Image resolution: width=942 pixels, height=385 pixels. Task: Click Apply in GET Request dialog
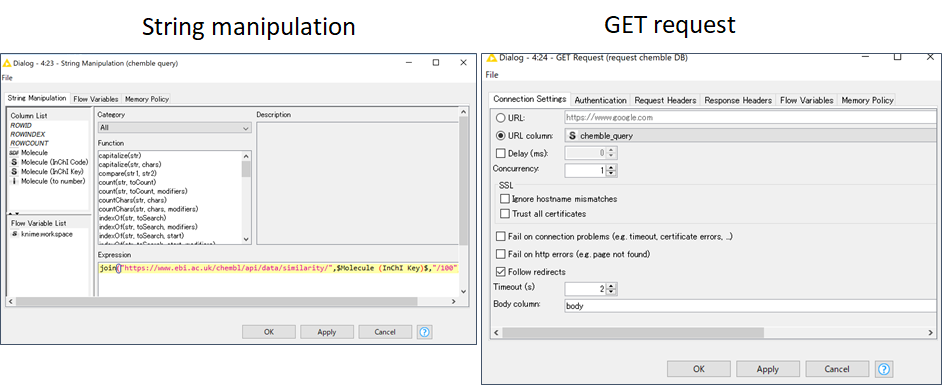pyautogui.click(x=768, y=369)
